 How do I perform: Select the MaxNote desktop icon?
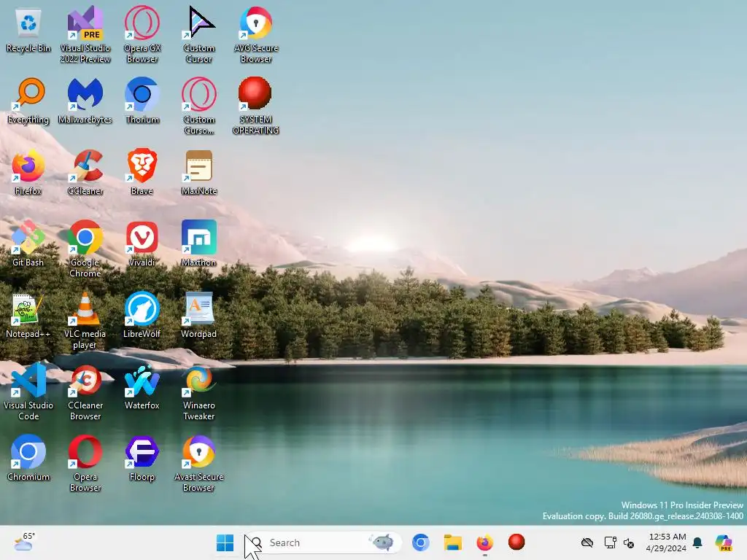click(x=199, y=172)
